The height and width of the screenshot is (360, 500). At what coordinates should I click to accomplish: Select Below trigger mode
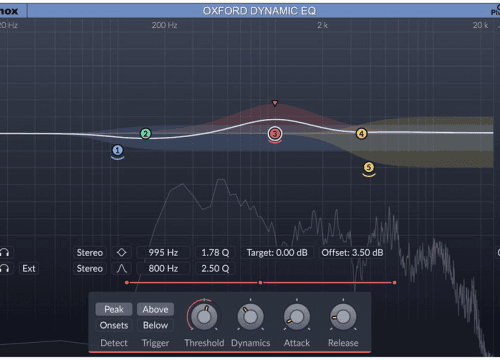[155, 325]
